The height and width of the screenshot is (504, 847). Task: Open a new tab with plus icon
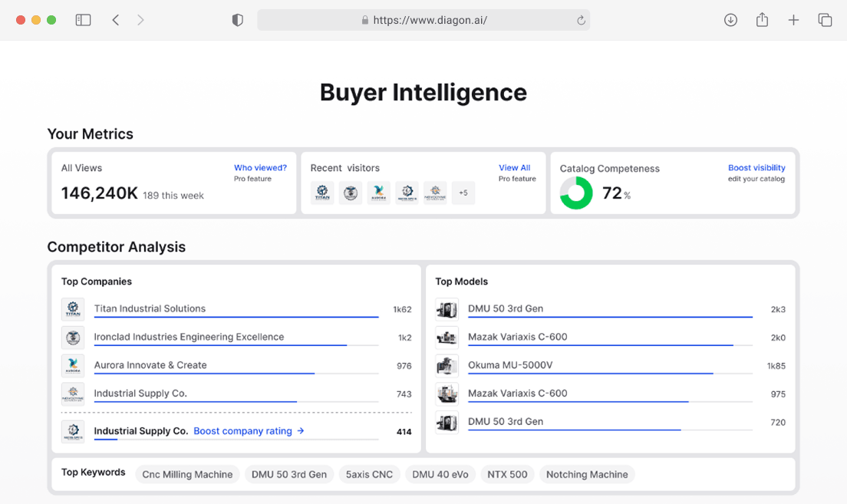pyautogui.click(x=793, y=20)
